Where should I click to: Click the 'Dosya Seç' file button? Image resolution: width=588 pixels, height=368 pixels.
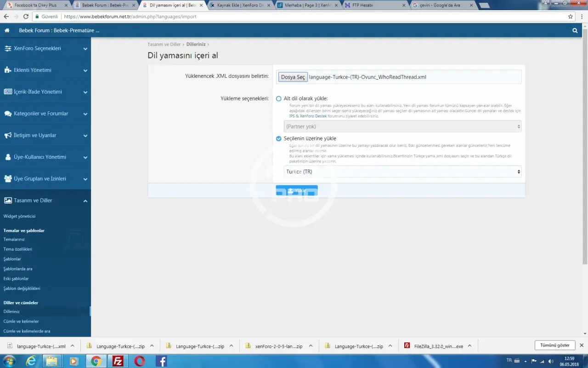pos(293,77)
